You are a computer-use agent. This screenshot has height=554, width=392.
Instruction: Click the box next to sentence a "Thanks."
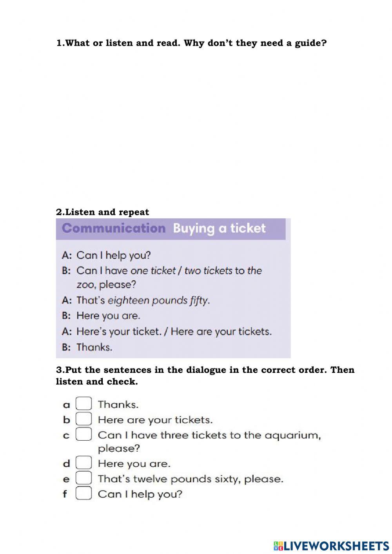click(83, 404)
